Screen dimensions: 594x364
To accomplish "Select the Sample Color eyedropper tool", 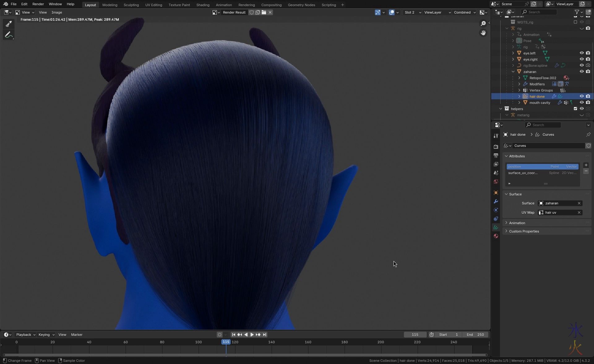I will (9, 24).
